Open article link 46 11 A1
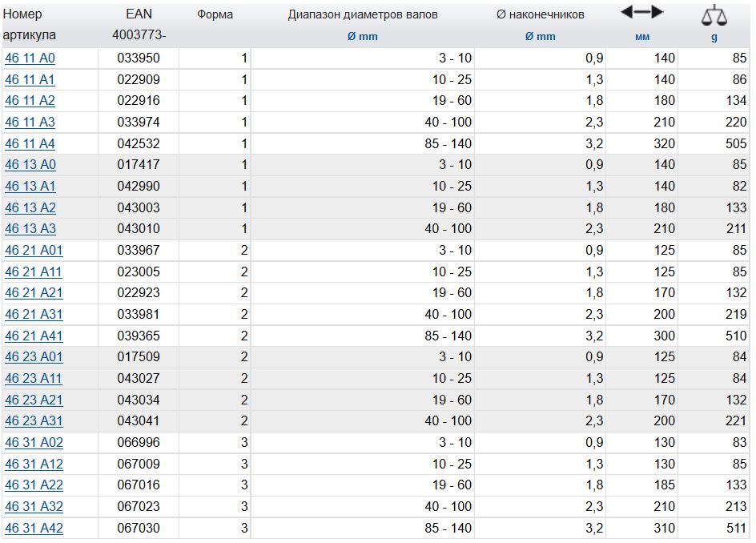The image size is (756, 543). click(30, 79)
